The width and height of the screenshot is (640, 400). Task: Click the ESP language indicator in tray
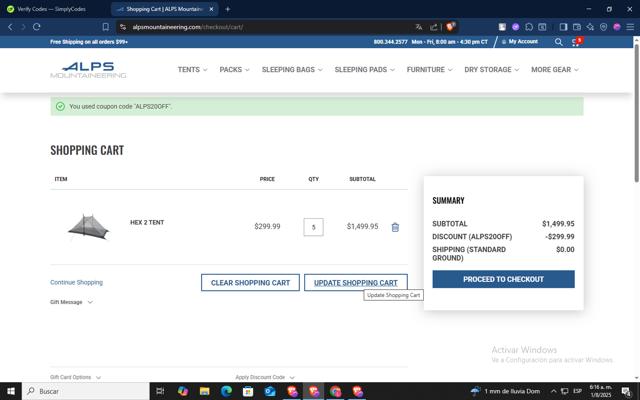tap(577, 391)
